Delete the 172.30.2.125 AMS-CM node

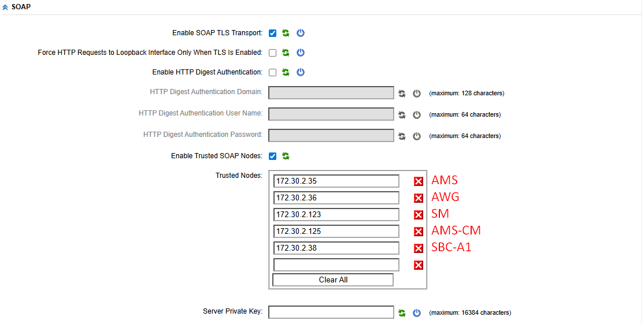point(419,232)
